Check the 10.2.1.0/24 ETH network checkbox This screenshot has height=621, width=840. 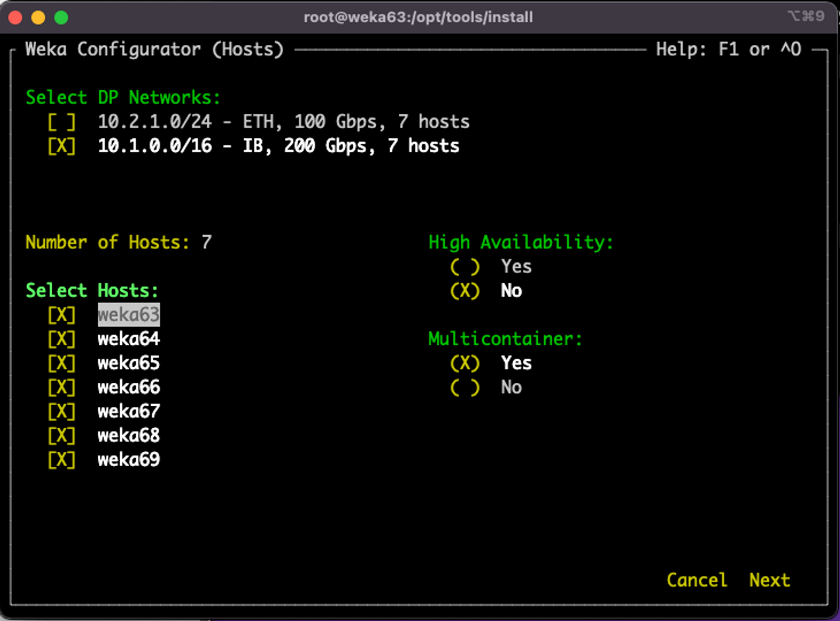tap(62, 122)
